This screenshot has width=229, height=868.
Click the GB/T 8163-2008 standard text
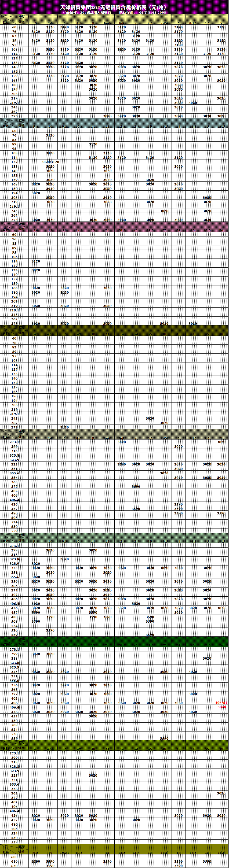click(152, 12)
